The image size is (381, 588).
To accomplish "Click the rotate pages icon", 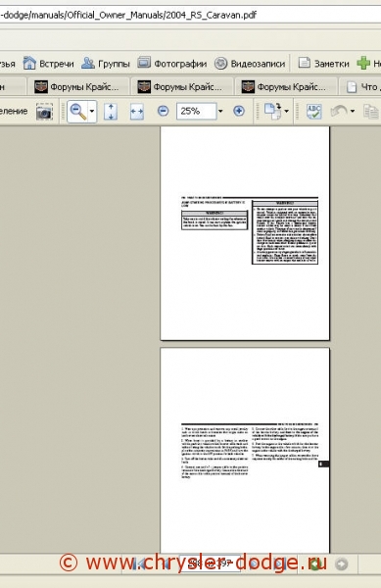I will point(272,112).
